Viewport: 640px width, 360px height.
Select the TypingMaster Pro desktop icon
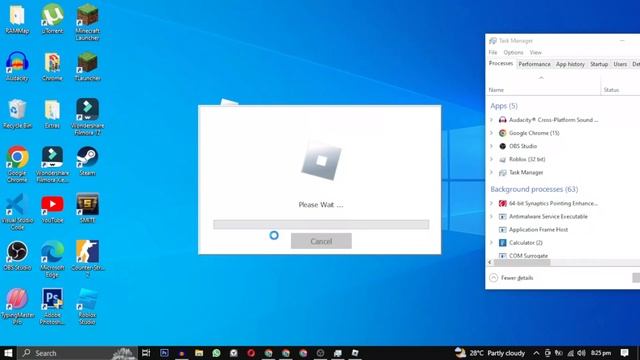tap(17, 306)
